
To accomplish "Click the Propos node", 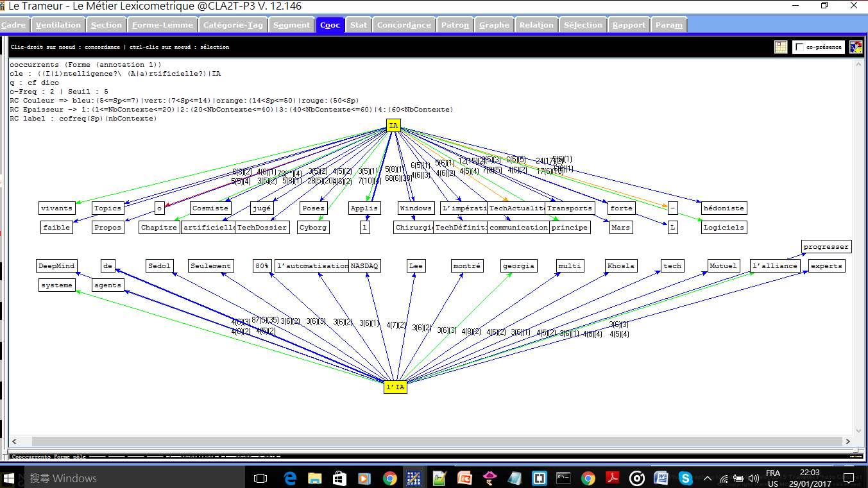I will coord(107,228).
